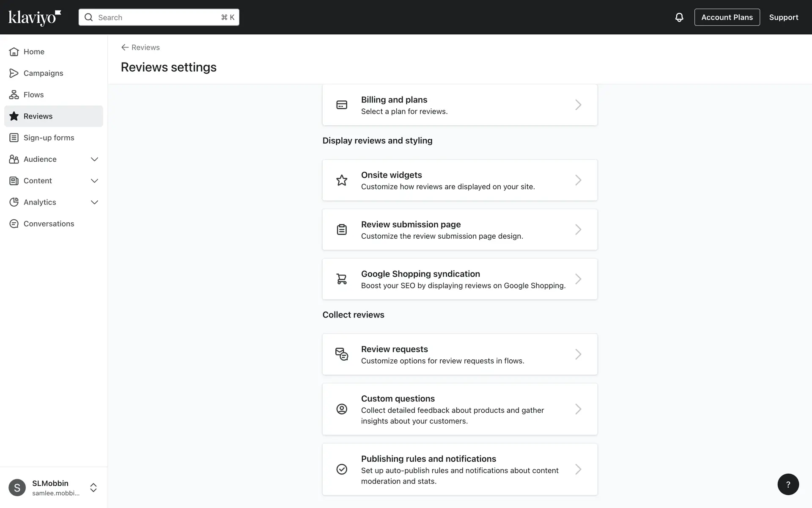Go to Campaigns in sidebar
The height and width of the screenshot is (508, 812).
coord(43,73)
